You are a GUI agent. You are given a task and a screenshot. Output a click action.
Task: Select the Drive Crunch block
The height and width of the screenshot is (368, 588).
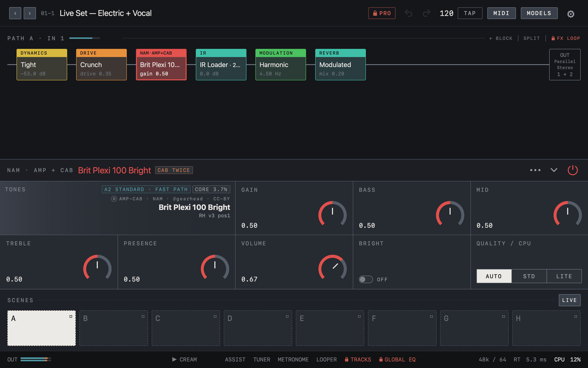pyautogui.click(x=101, y=64)
